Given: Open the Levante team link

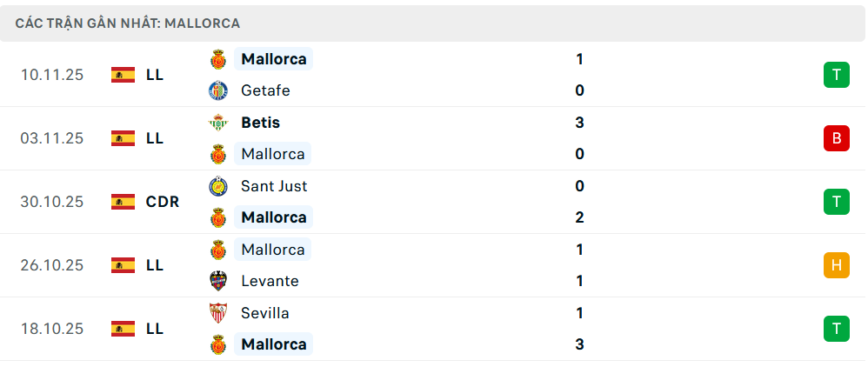Looking at the screenshot, I should (270, 281).
